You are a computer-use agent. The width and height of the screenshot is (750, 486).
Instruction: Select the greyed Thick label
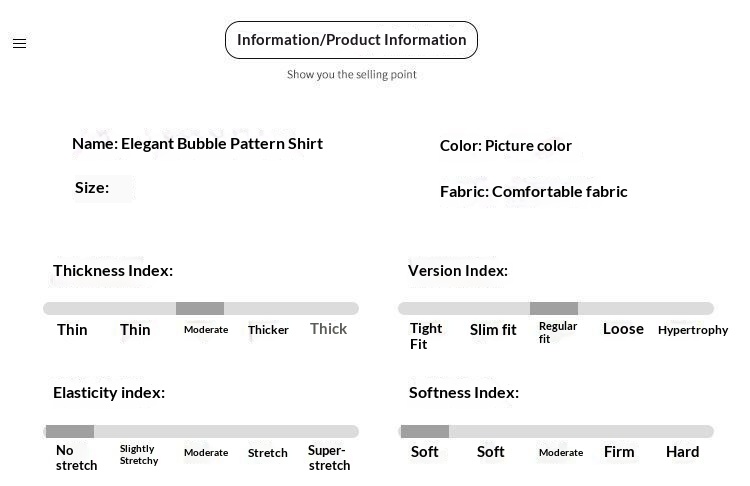click(x=328, y=329)
